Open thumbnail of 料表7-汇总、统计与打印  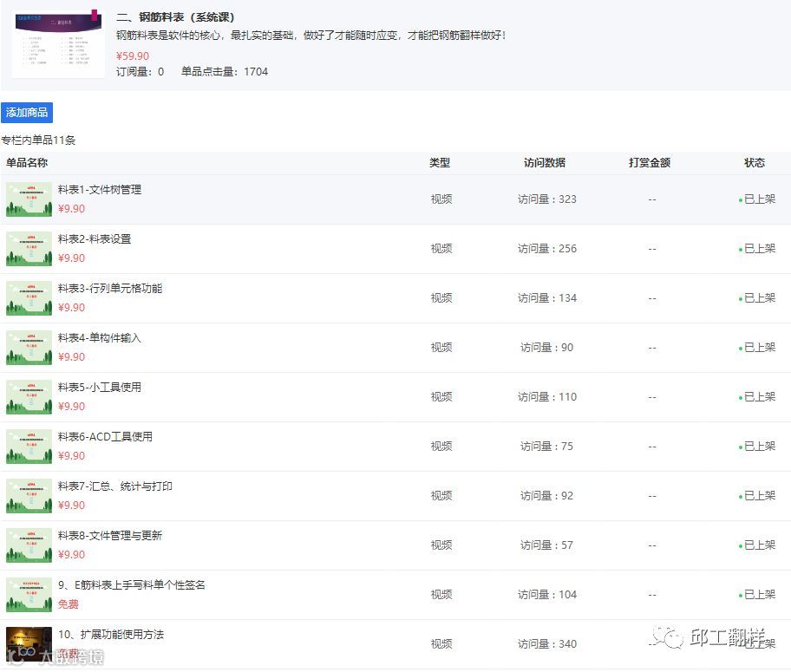(29, 496)
